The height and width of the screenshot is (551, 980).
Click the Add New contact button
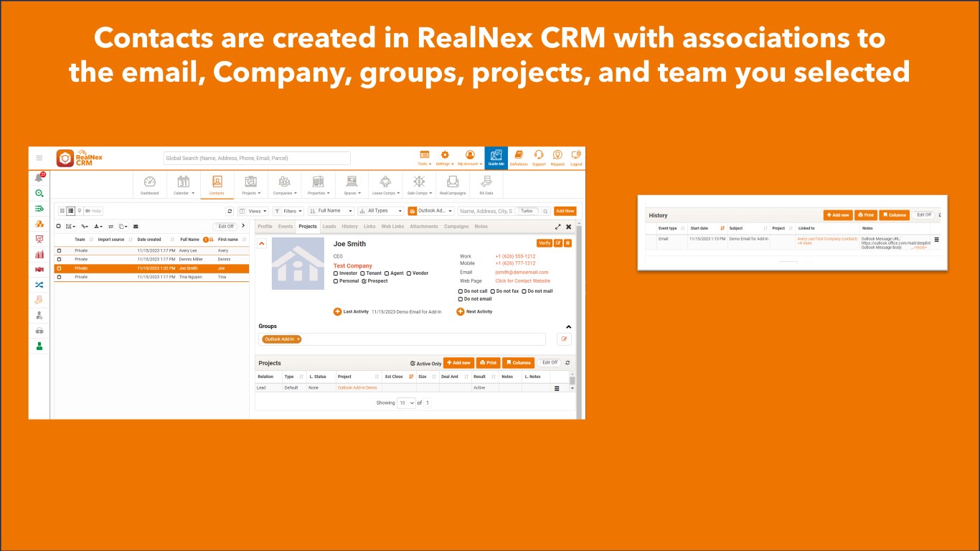pyautogui.click(x=565, y=211)
